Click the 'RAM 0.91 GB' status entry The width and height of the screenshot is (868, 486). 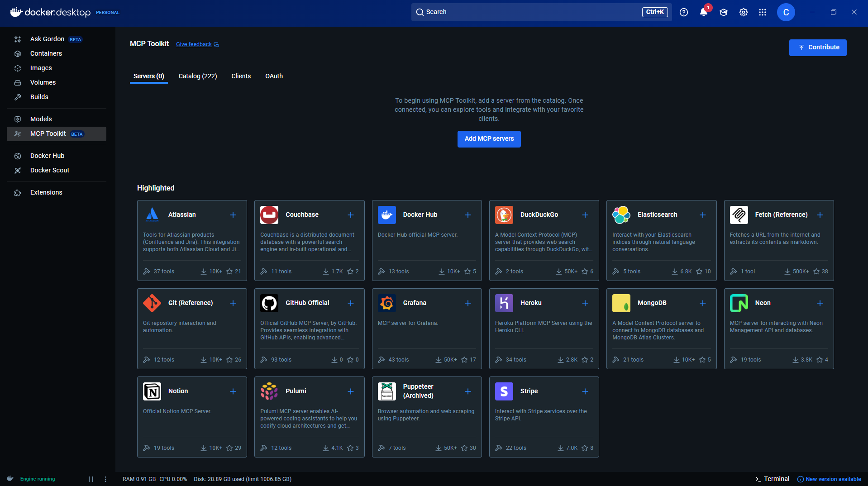tap(139, 479)
